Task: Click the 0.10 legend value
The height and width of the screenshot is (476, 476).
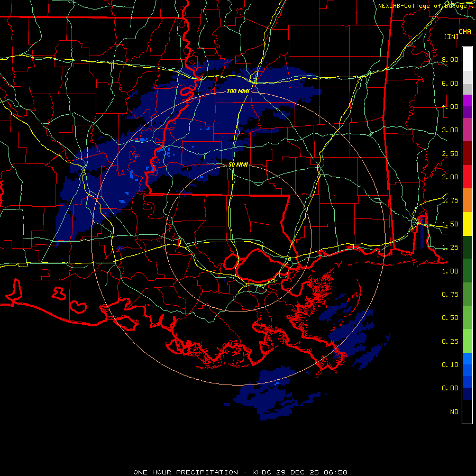Action: pos(450,365)
